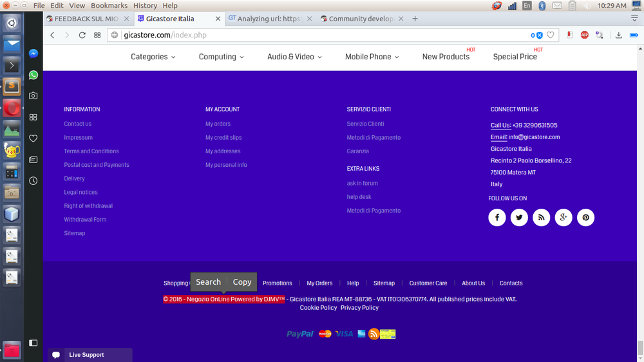Image resolution: width=644 pixels, height=362 pixels.
Task: Open Gicastore Facebook page icon
Action: tap(497, 217)
